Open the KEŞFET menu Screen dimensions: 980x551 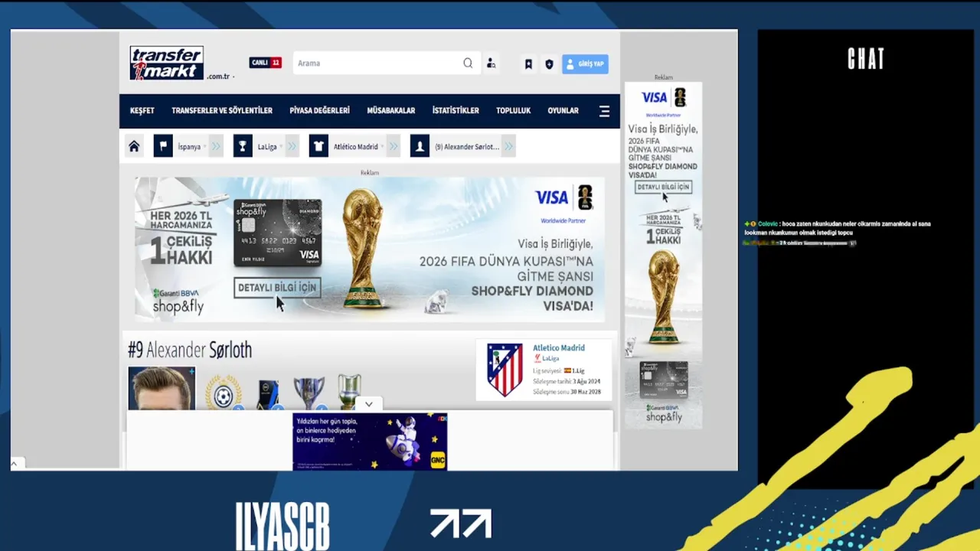coord(142,111)
